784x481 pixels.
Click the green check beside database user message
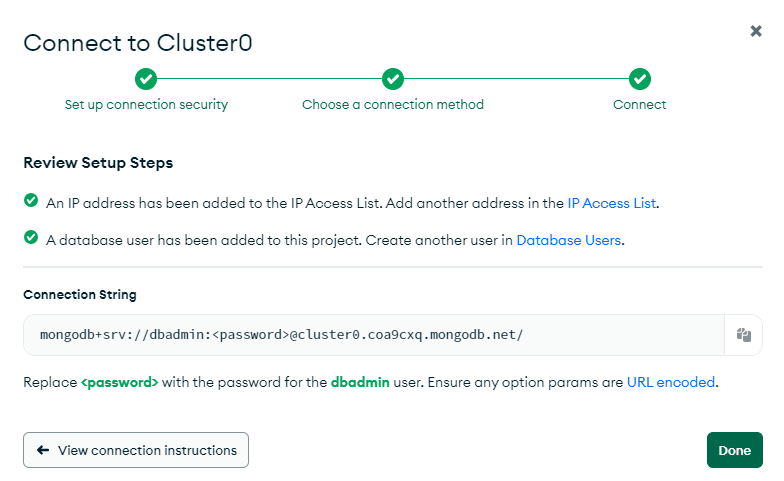31,237
